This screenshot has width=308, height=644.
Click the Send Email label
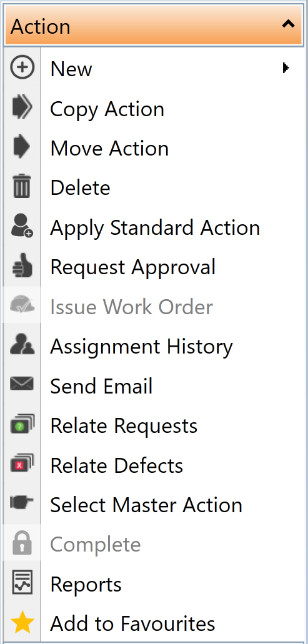coord(101,386)
